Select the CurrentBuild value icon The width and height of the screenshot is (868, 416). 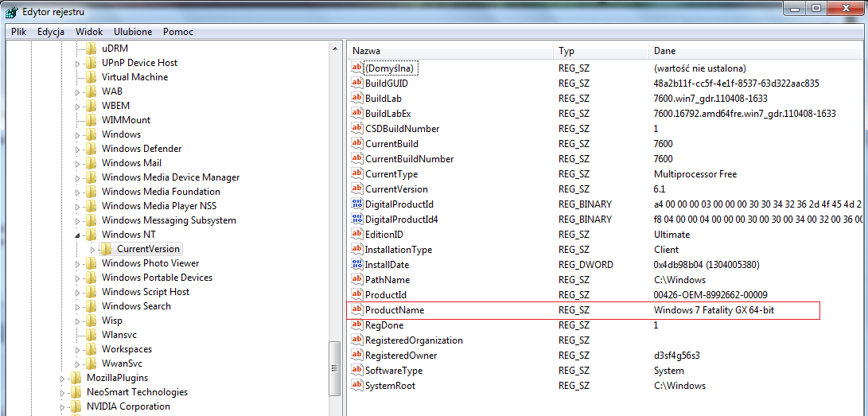point(357,144)
